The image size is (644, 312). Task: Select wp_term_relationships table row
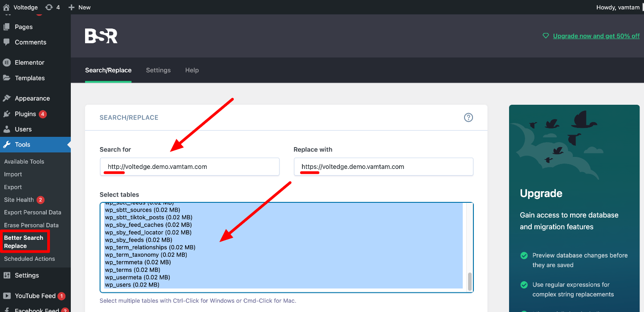click(283, 247)
